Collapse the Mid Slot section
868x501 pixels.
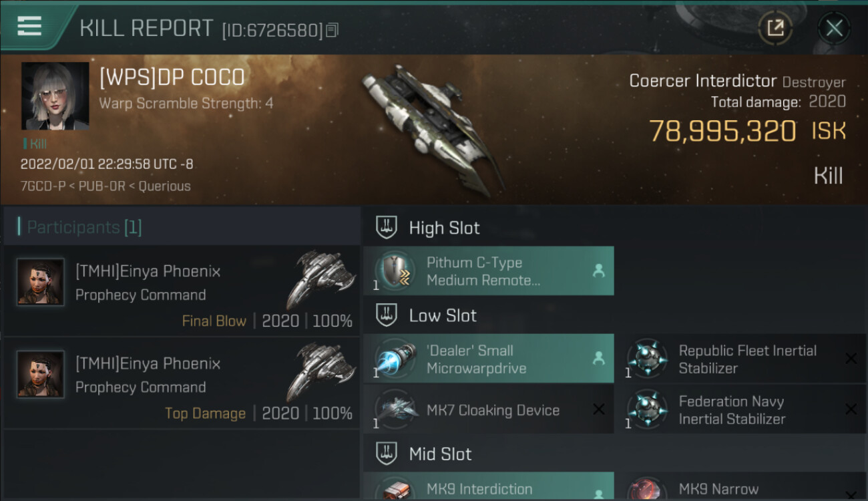point(387,454)
